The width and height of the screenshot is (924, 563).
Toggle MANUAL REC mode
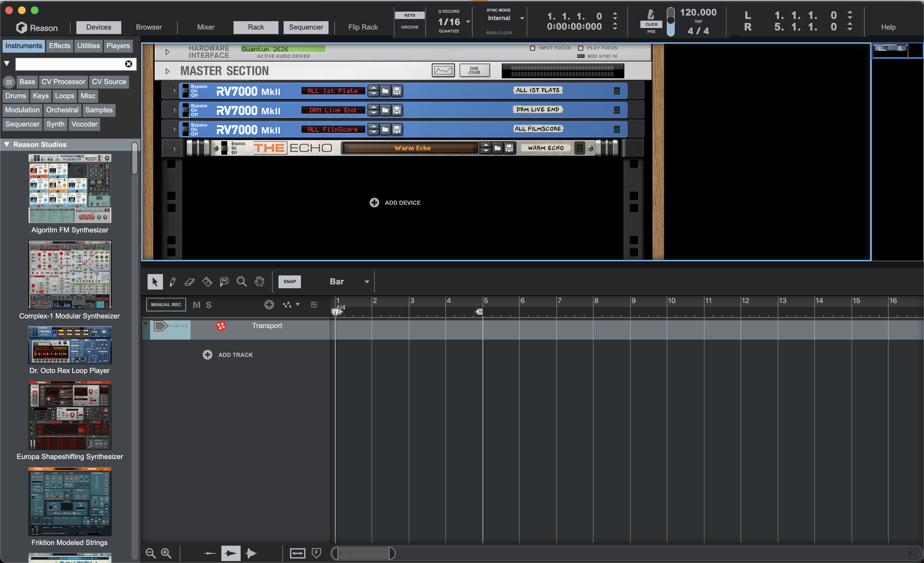pyautogui.click(x=166, y=305)
